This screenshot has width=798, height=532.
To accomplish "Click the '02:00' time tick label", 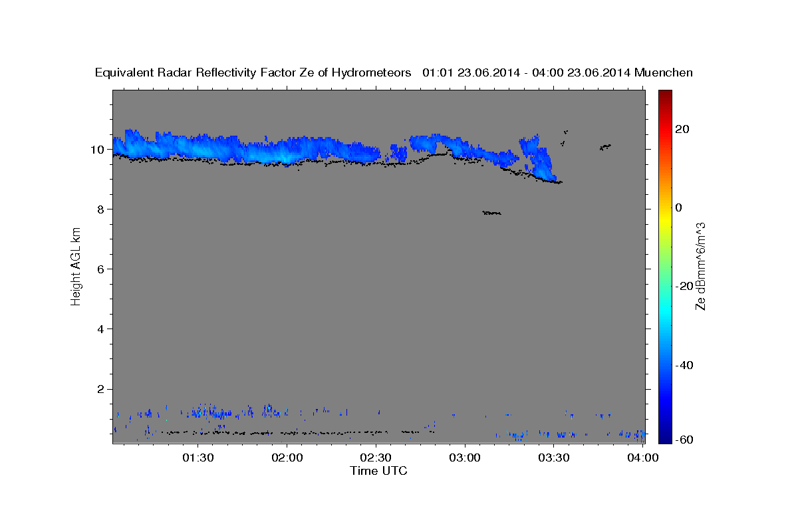I will tap(287, 458).
